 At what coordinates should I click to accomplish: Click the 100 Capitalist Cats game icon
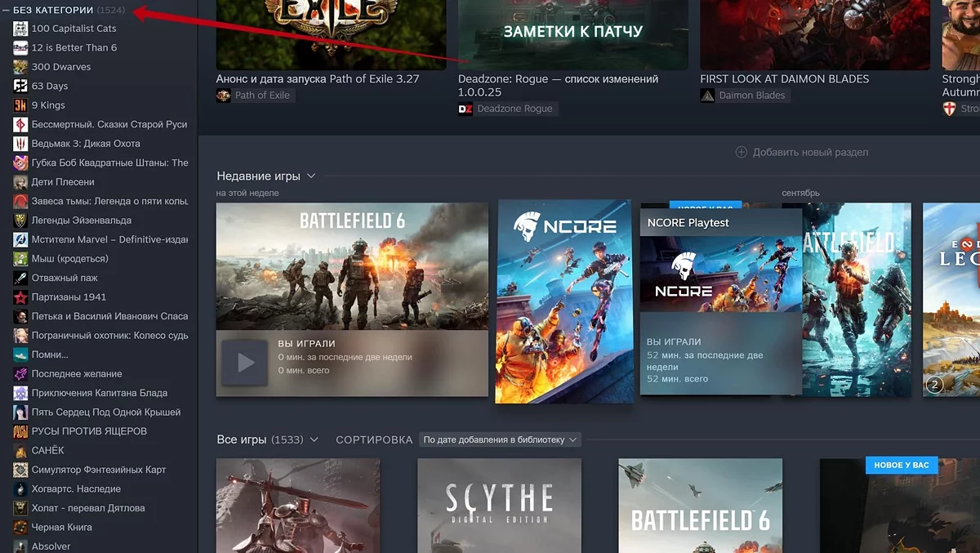20,29
